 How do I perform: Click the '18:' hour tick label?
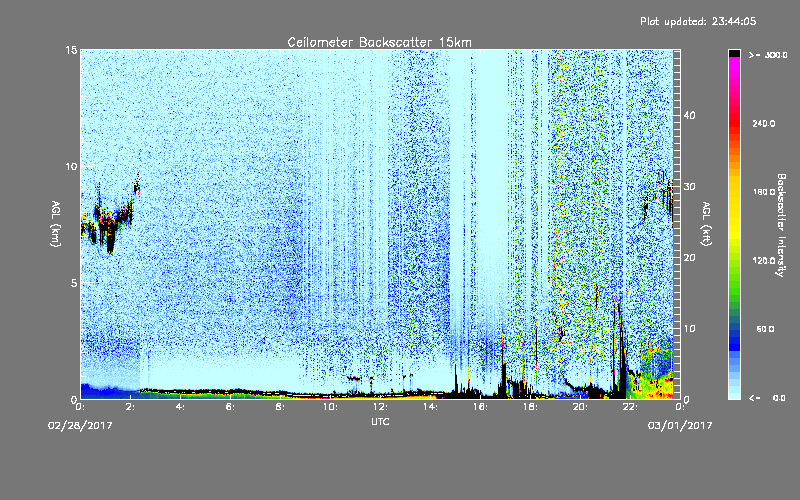point(530,407)
